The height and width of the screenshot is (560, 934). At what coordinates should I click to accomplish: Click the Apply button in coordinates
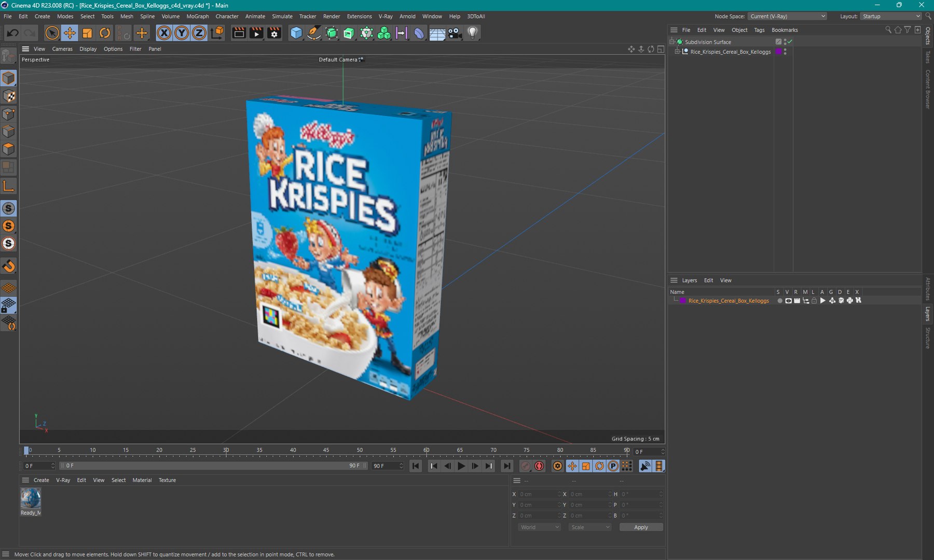coord(641,527)
